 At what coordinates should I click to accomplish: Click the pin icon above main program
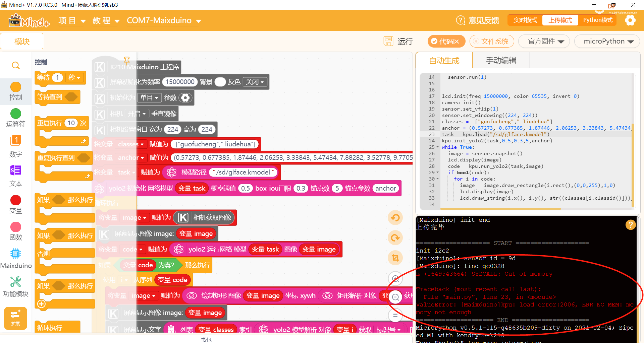tap(127, 60)
